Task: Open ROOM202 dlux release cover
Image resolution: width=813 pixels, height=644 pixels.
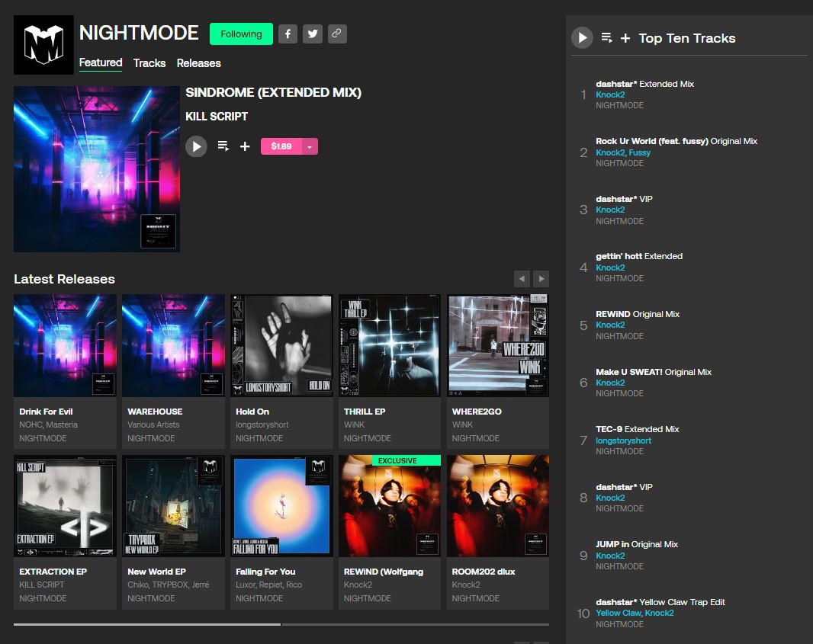Action: click(x=498, y=505)
